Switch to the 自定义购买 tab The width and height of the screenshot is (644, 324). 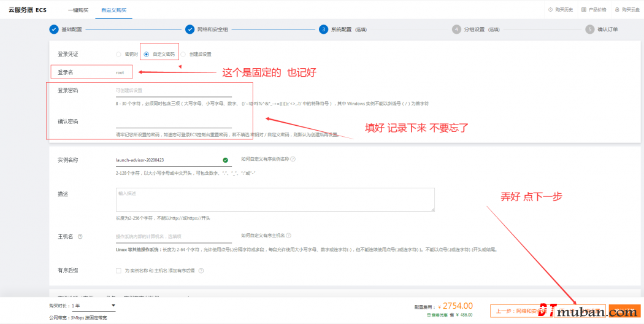coord(114,10)
